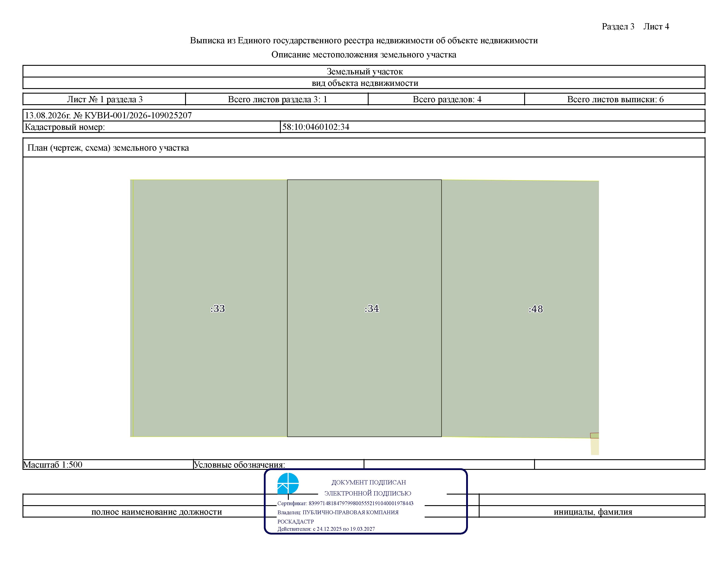Click the pale yellow strip below parcel :48
728x563 pixels.
[595, 447]
